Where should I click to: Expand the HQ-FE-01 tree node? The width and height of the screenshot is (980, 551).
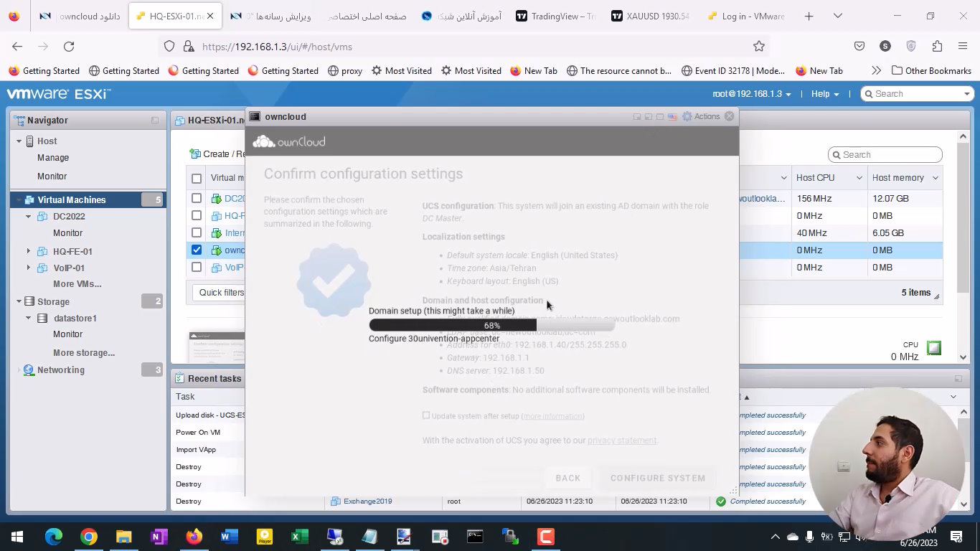pos(29,251)
